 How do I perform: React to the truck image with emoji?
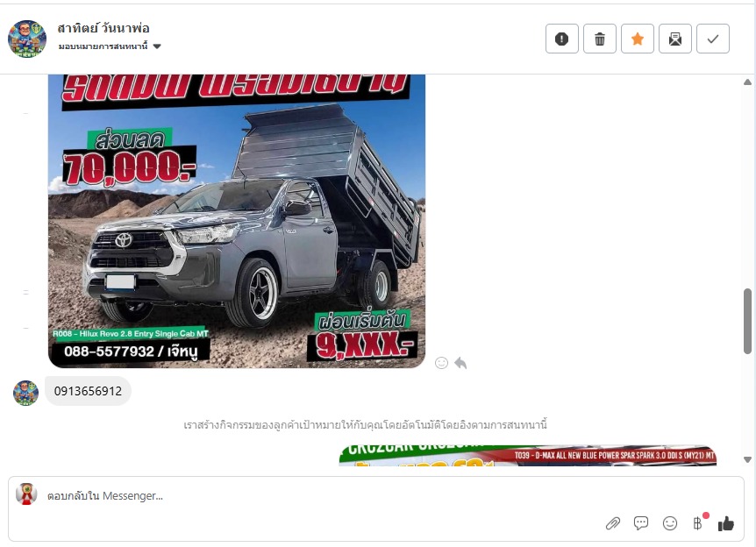441,363
